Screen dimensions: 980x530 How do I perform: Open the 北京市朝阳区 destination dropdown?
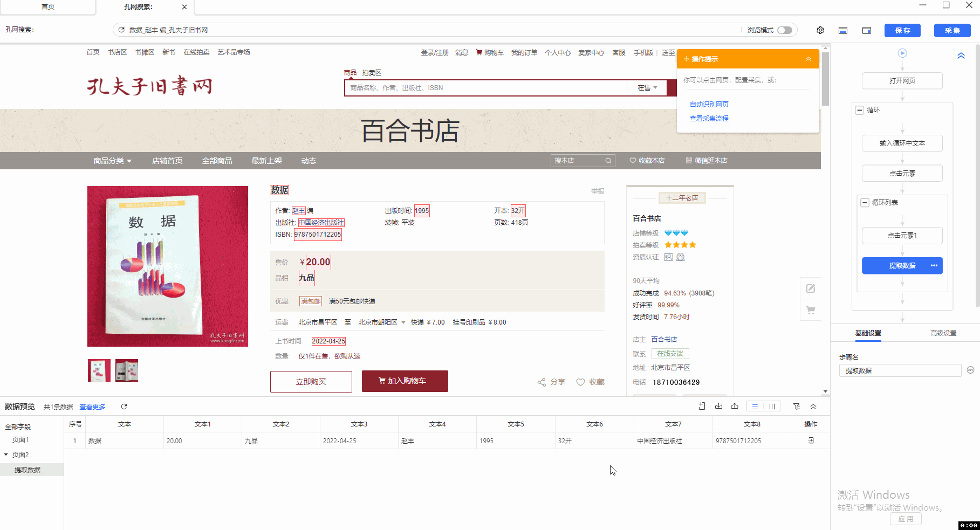pyautogui.click(x=381, y=322)
